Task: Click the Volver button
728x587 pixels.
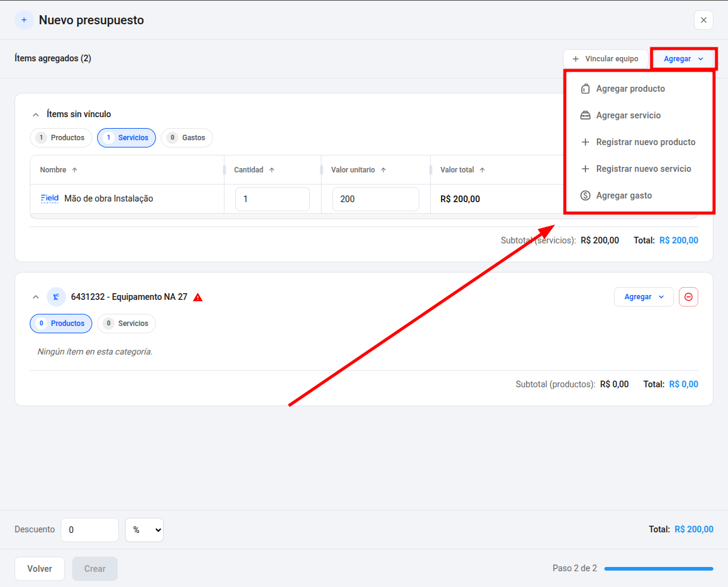Action: tap(39, 569)
